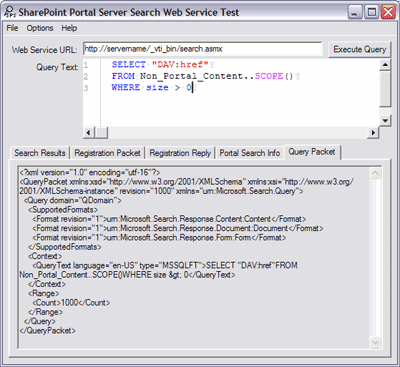Close the Search Web Service Test window
Viewport: 400px width, 367px height.
pyautogui.click(x=388, y=13)
